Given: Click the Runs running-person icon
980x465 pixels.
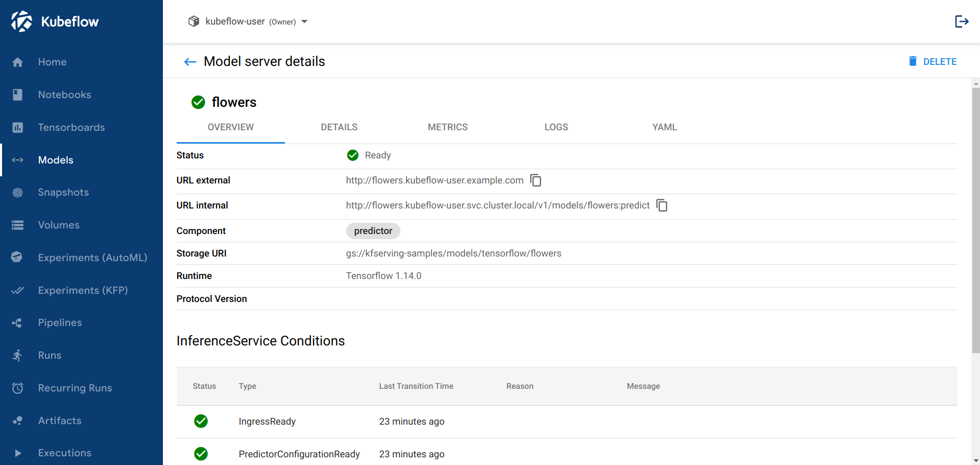Looking at the screenshot, I should (17, 355).
